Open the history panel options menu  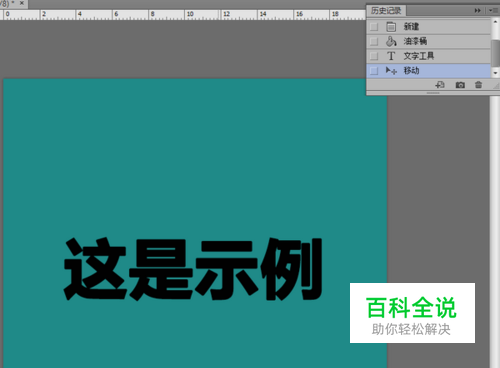(493, 11)
